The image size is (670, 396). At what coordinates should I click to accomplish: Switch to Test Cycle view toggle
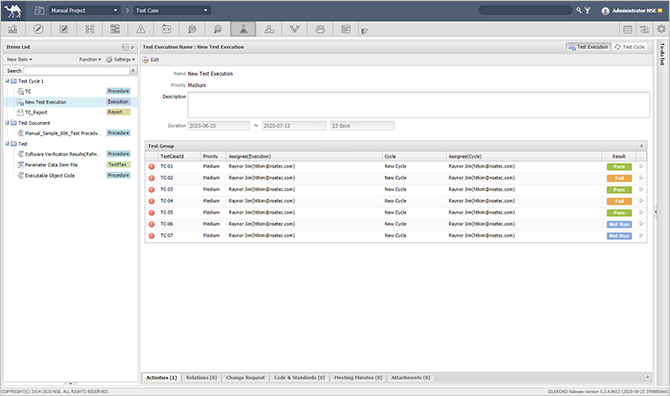[630, 47]
